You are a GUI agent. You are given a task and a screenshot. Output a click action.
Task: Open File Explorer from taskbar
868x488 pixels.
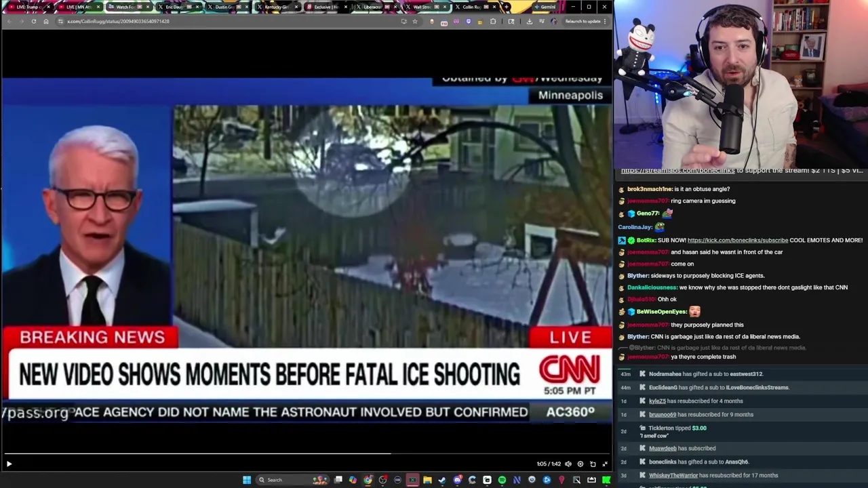(427, 480)
